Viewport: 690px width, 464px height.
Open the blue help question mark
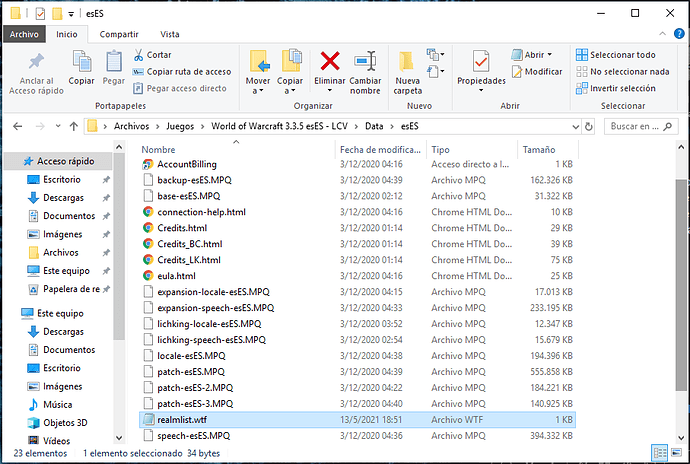[x=679, y=34]
